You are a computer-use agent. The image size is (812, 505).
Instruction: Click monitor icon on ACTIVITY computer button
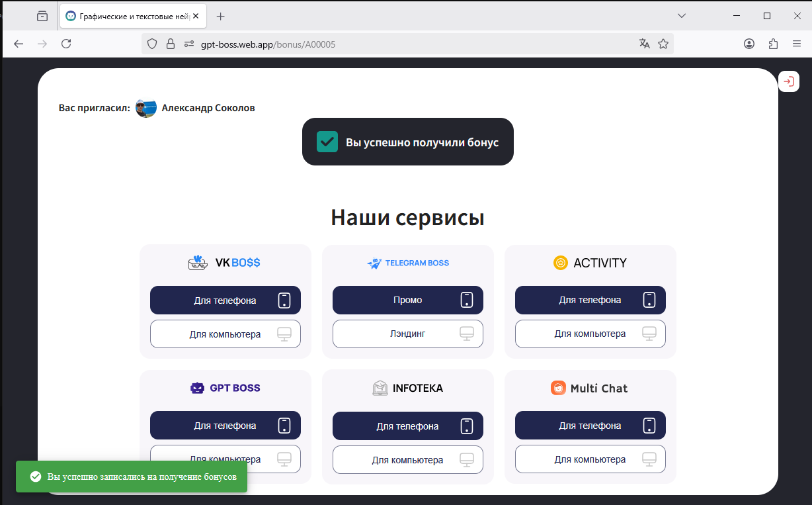(649, 334)
